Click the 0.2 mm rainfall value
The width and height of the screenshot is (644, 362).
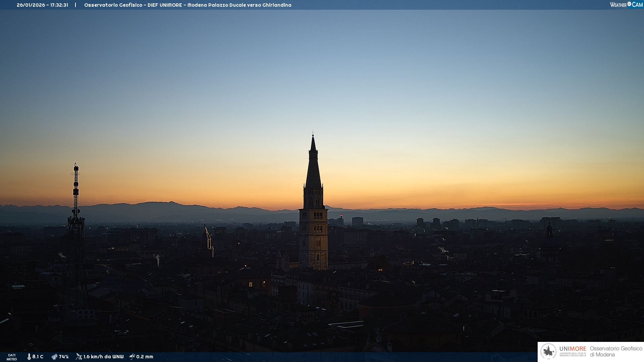[x=145, y=357]
